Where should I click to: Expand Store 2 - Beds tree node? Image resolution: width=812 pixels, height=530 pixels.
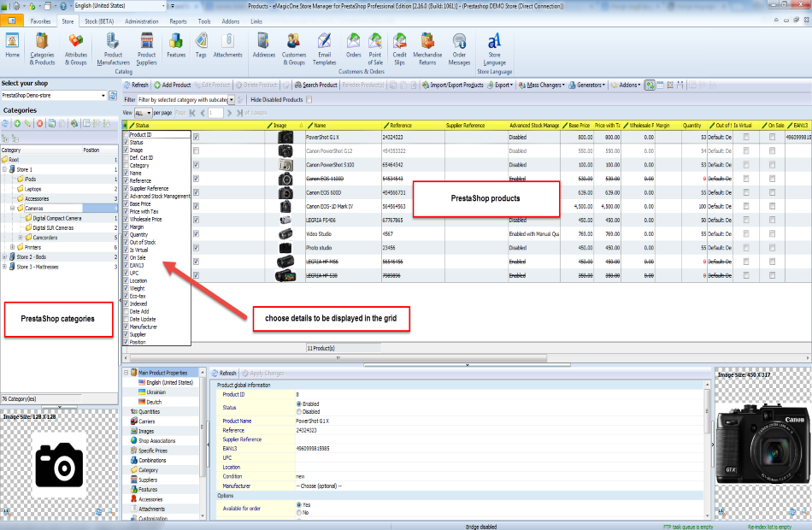pyautogui.click(x=4, y=257)
